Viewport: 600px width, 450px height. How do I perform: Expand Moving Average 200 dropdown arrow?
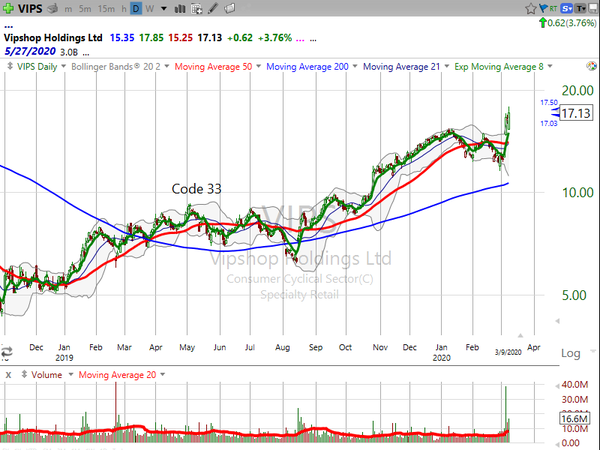355,66
